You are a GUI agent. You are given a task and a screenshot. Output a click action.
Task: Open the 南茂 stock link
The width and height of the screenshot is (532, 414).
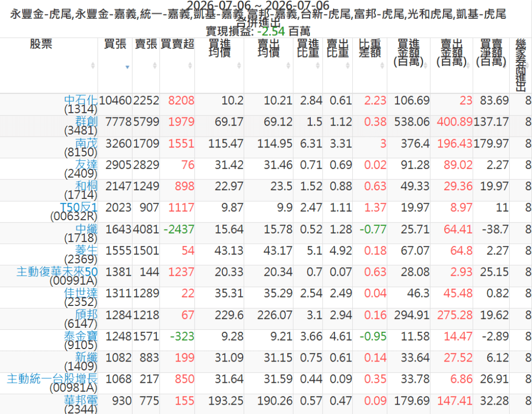point(86,143)
